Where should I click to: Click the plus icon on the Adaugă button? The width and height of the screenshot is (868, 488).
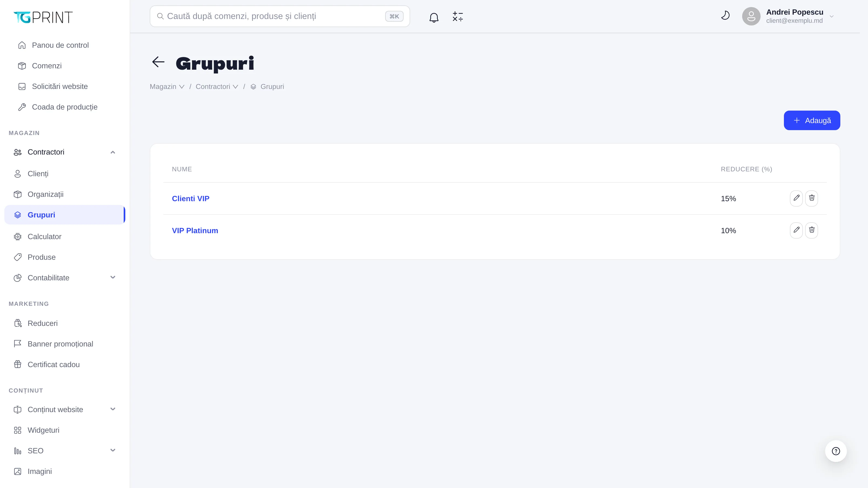(x=797, y=120)
